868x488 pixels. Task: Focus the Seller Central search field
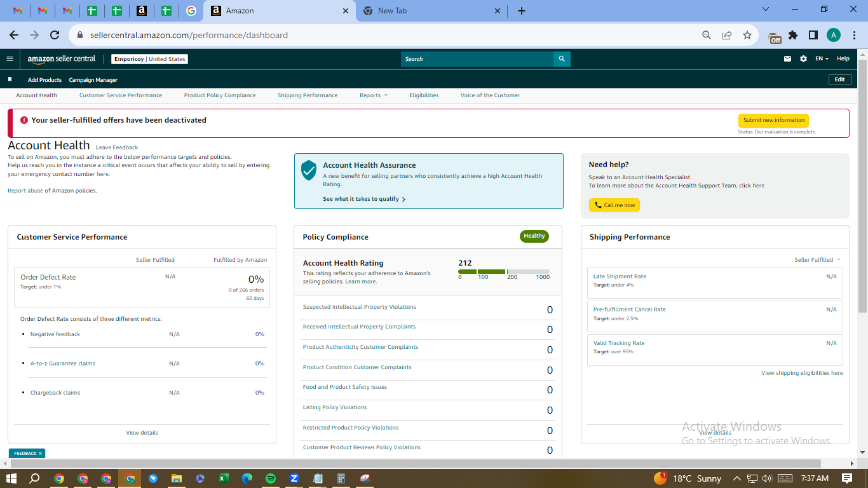[x=477, y=59]
